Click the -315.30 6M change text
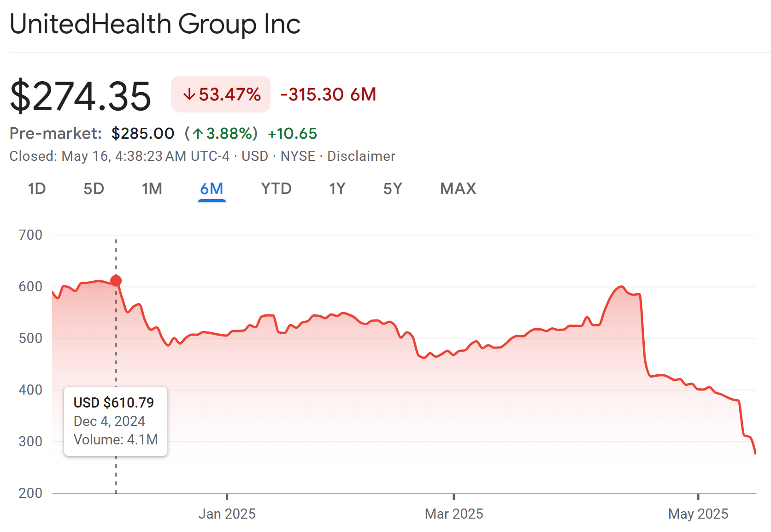Image resolution: width=771 pixels, height=532 pixels. (x=329, y=95)
